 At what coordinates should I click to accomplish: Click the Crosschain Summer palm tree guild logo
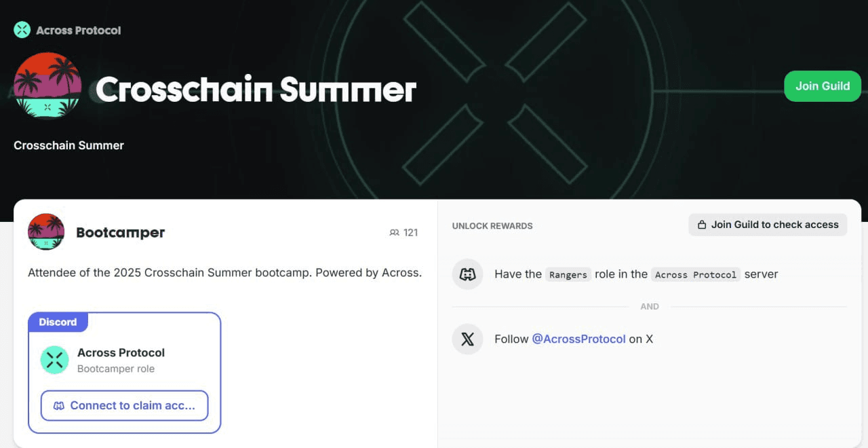click(47, 86)
